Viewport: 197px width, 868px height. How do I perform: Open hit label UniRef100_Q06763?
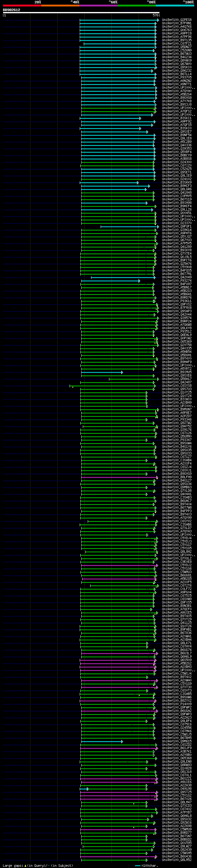[177, 30]
